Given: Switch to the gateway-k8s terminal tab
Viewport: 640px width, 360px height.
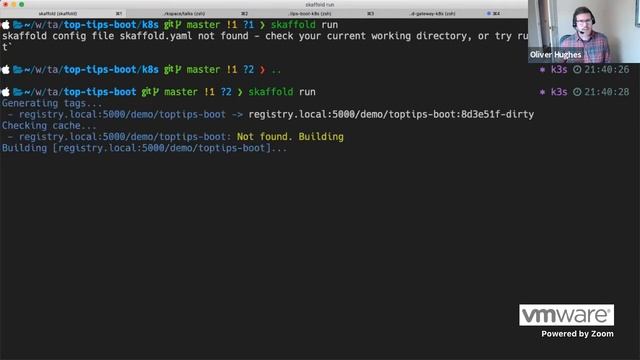Looking at the screenshot, I should (x=441, y=13).
